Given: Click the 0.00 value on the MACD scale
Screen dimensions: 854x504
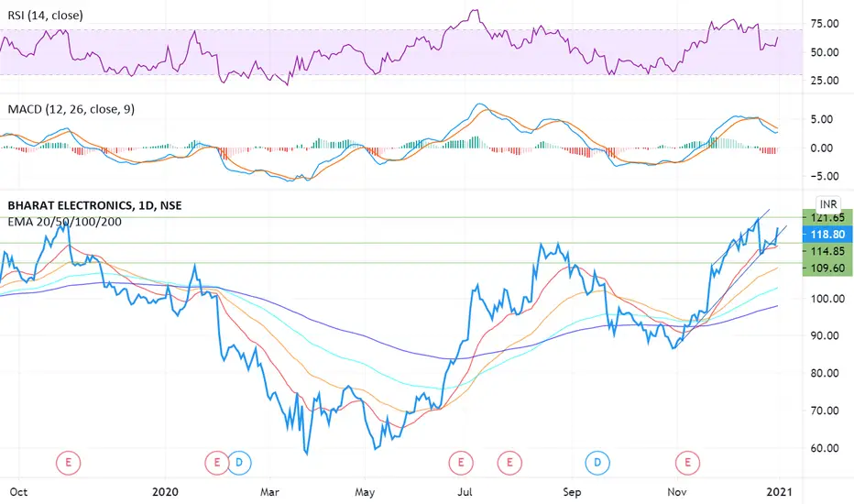Looking at the screenshot, I should pos(822,148).
